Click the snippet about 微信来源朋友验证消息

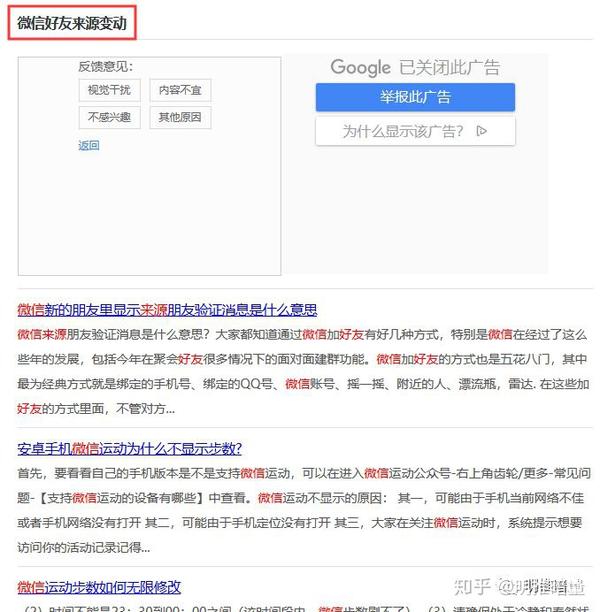click(303, 372)
